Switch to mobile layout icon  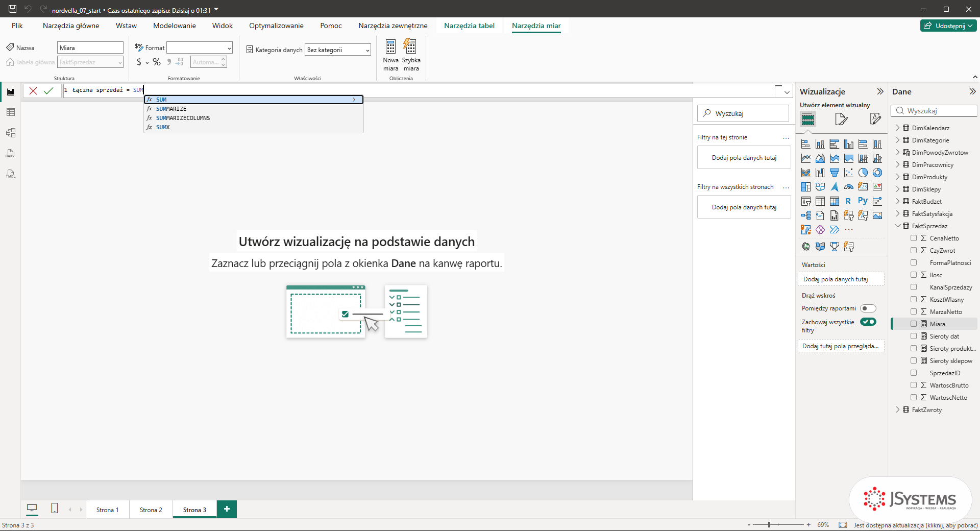click(55, 509)
